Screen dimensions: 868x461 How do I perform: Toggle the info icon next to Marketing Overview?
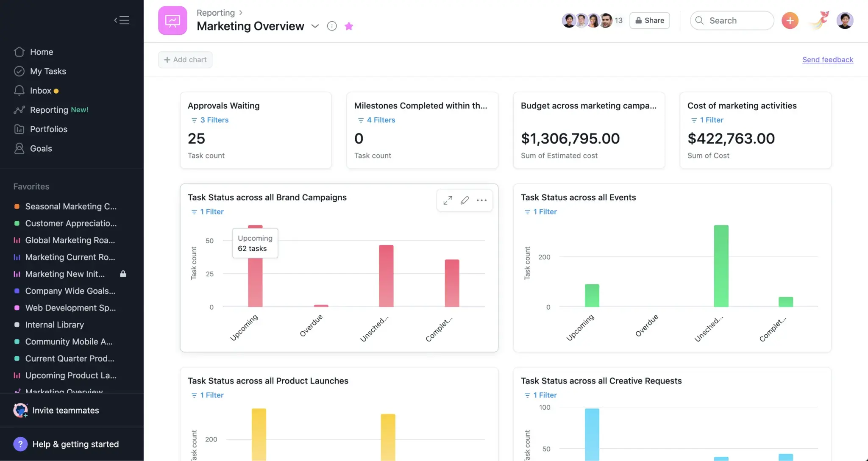click(x=332, y=26)
